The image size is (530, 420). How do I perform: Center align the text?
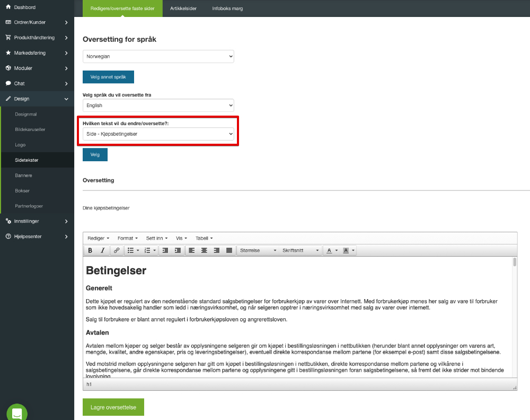[x=204, y=251]
